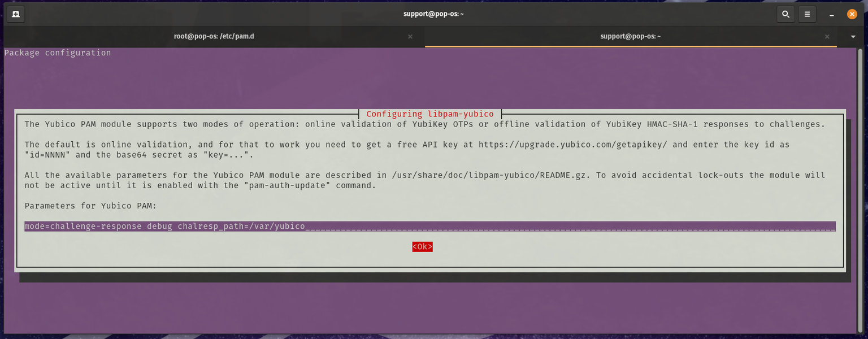The image size is (868, 339).
Task: Open the hamburger menu in header bar
Action: 808,14
